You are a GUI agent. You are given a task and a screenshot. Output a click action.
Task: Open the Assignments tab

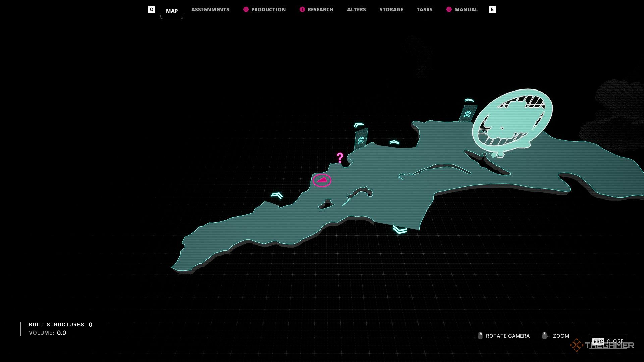click(210, 10)
